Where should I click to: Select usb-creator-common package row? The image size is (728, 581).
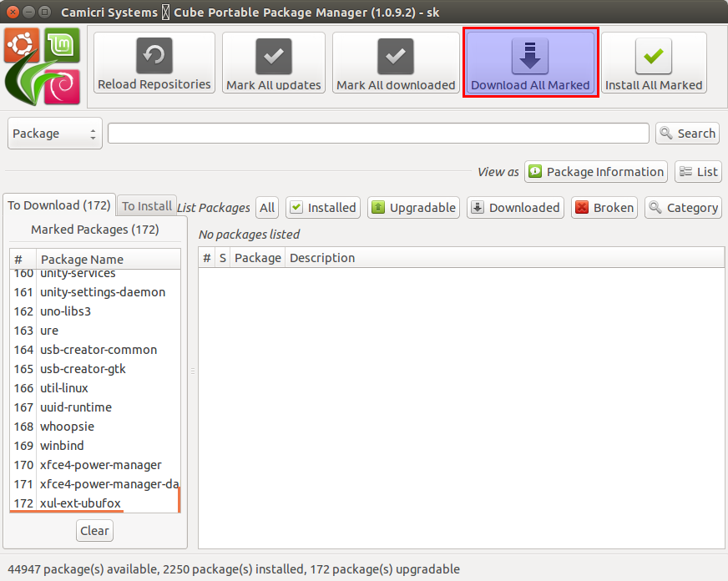95,350
